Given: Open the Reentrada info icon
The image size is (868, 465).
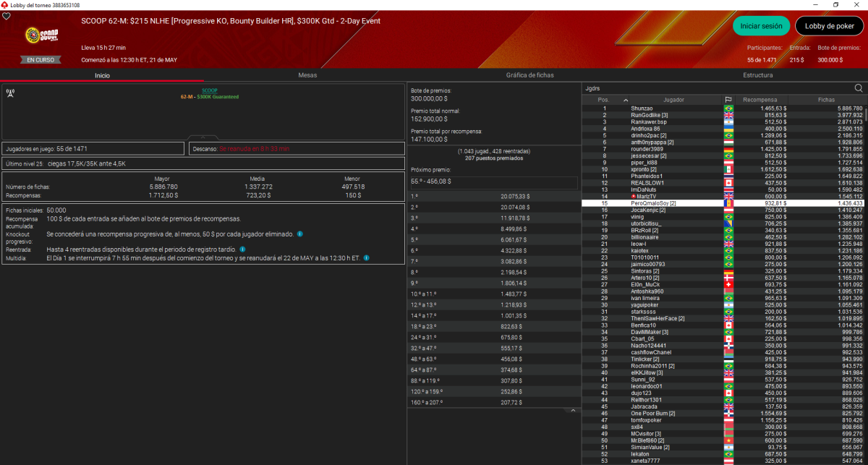Looking at the screenshot, I should (242, 249).
